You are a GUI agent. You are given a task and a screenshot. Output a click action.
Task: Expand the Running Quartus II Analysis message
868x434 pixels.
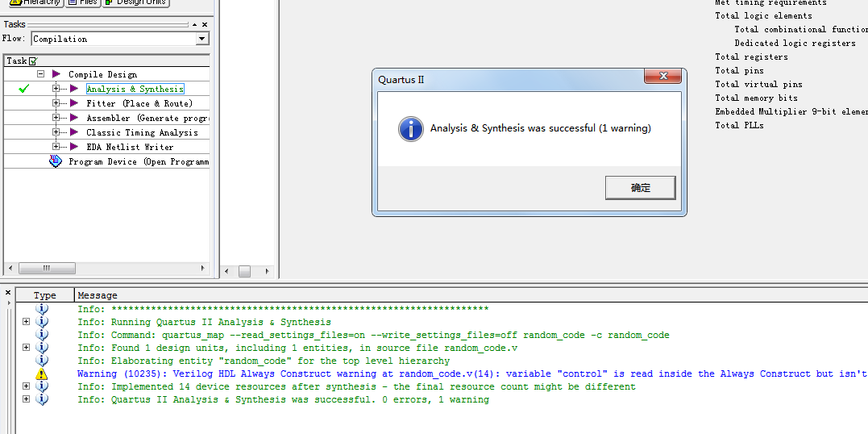pos(26,322)
